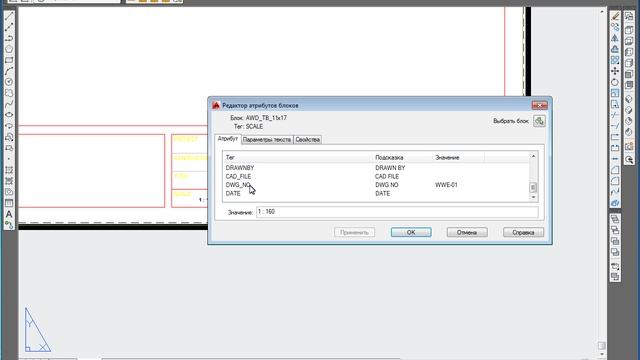The width and height of the screenshot is (640, 360).
Task: Select the Scale tool in Modify toolbar
Action: 615,93
